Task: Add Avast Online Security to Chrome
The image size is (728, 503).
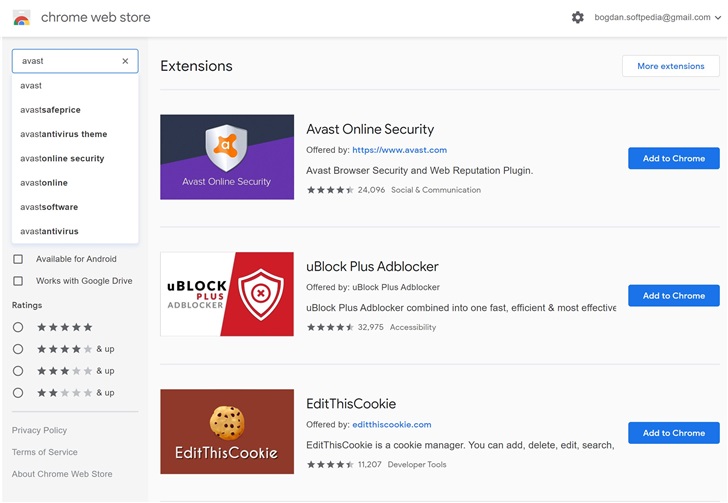Action: pyautogui.click(x=673, y=158)
